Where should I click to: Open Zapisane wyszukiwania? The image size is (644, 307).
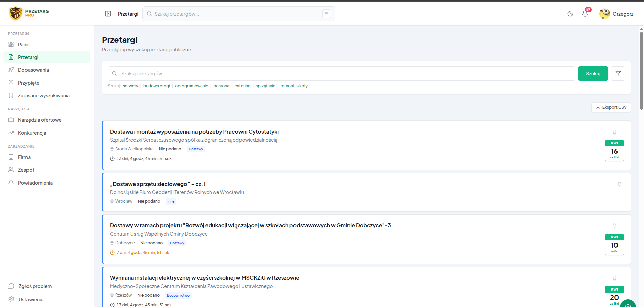coord(47,95)
